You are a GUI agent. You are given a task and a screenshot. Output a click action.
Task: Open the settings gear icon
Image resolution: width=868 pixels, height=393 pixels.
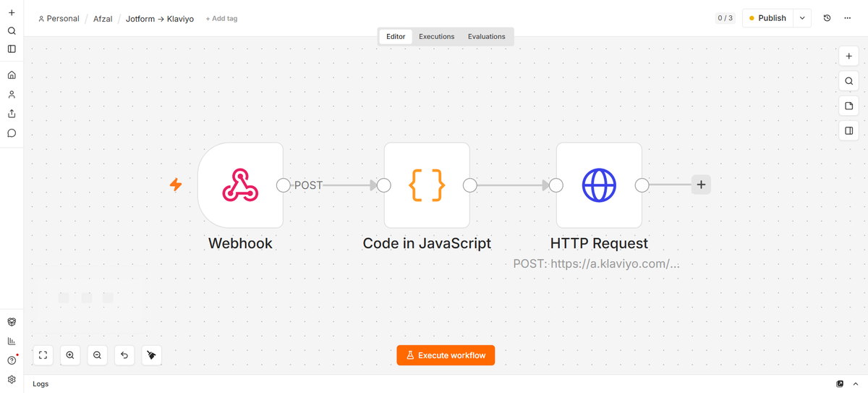(x=12, y=379)
